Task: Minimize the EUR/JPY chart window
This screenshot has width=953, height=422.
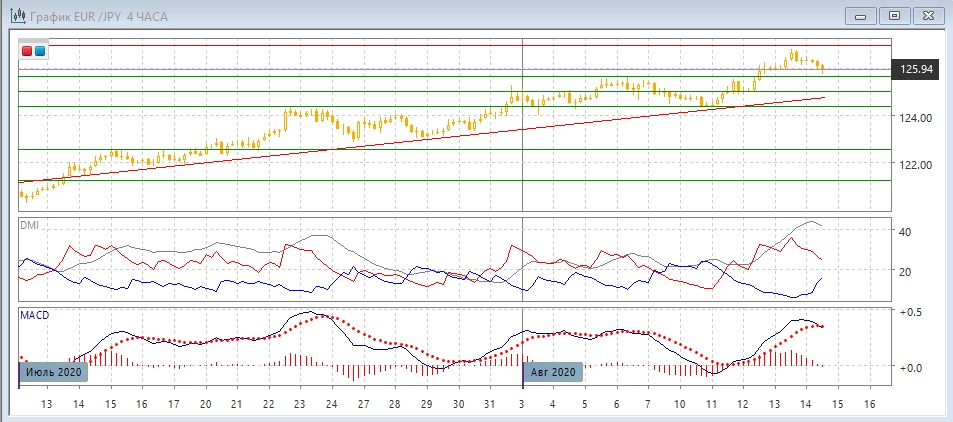Action: (x=861, y=15)
